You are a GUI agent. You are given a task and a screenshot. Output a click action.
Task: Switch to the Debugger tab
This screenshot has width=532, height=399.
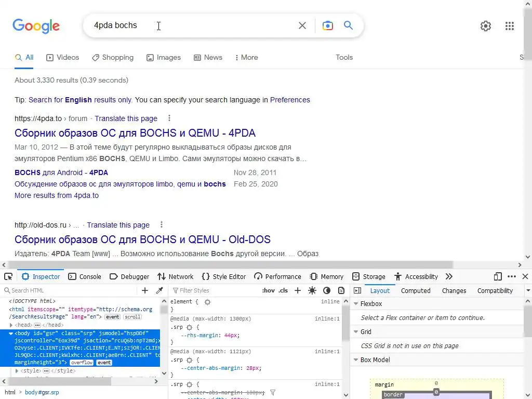129,276
